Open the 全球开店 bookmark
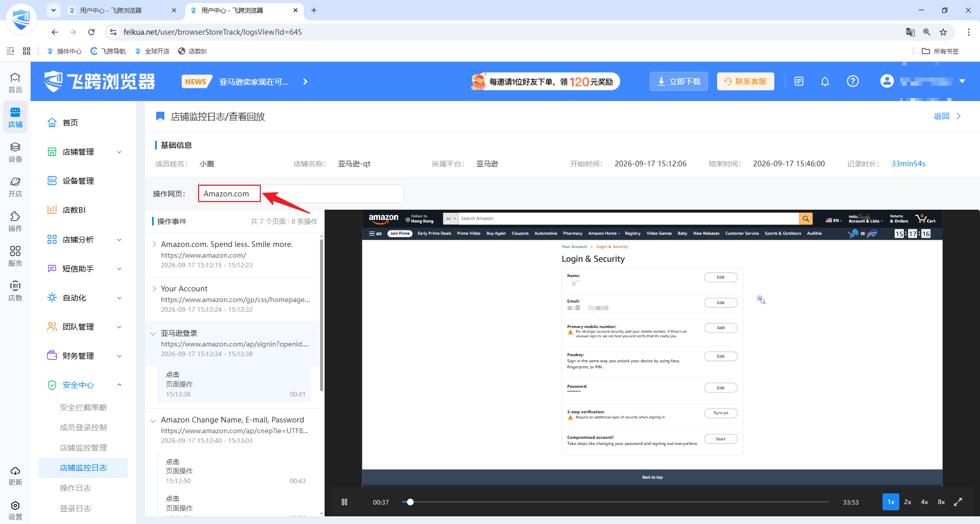The image size is (980, 524). click(x=152, y=51)
